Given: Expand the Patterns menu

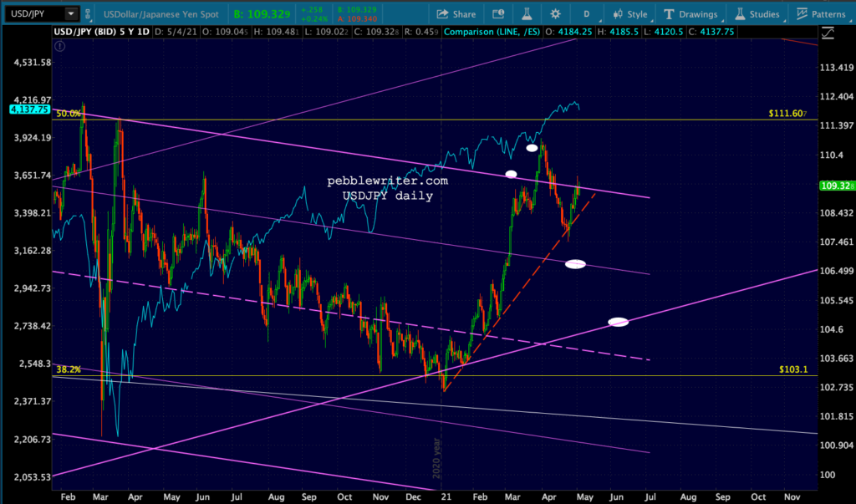Looking at the screenshot, I should [819, 14].
